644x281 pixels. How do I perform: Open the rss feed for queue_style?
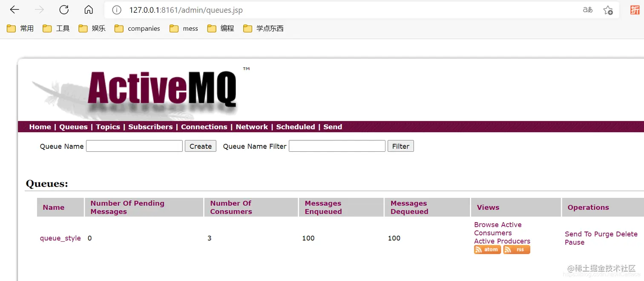coord(517,250)
